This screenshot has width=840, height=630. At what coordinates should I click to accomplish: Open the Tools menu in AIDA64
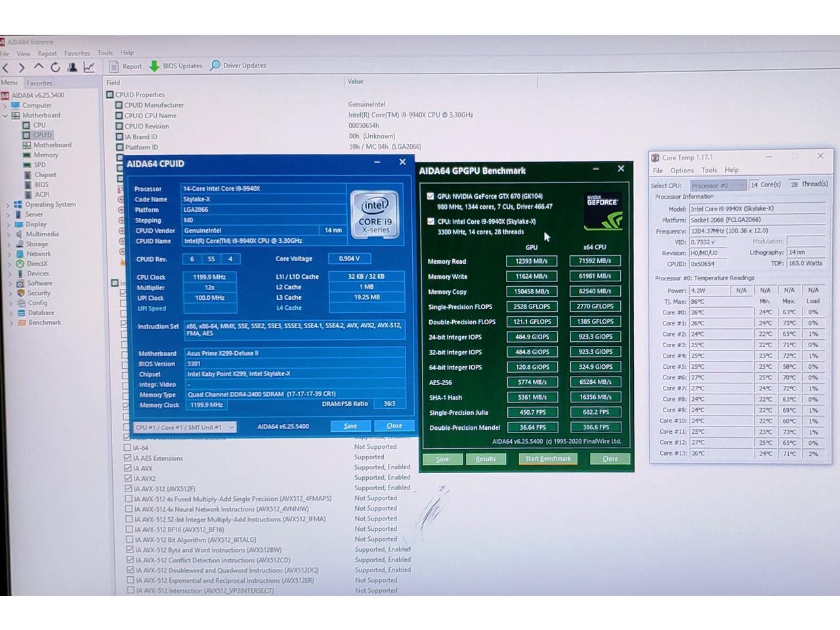click(105, 53)
